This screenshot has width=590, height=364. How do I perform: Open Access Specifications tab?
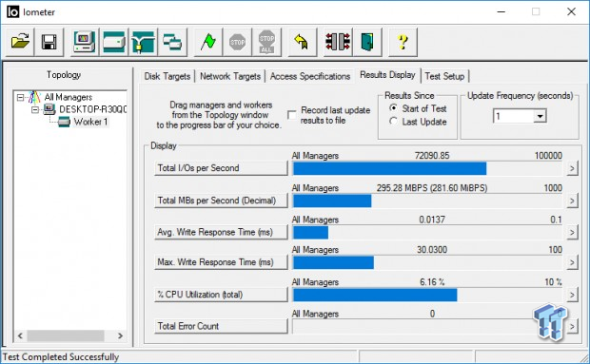tap(309, 76)
